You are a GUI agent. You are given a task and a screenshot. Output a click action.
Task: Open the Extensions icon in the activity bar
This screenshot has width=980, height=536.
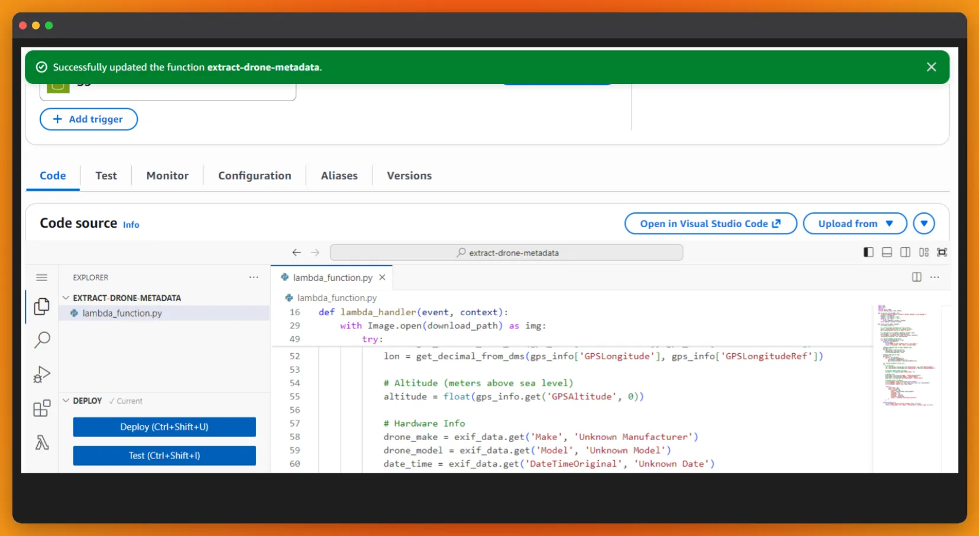[x=42, y=408]
